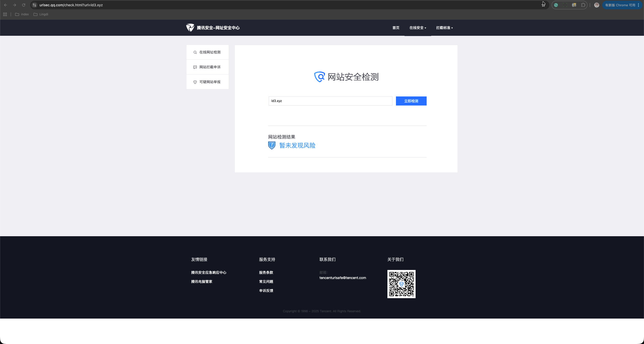644x344 pixels.
Task: Open the Extensions puzzle piece icon
Action: 583,5
